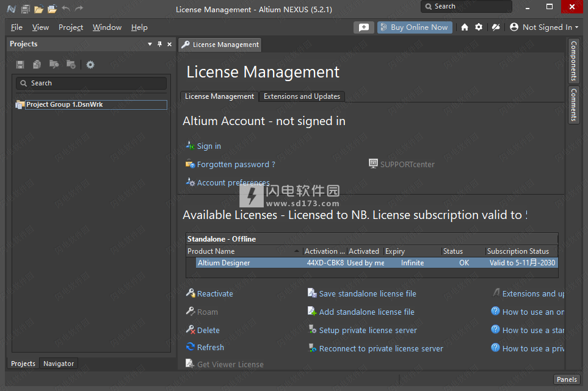Click the Status column header

[x=463, y=251]
